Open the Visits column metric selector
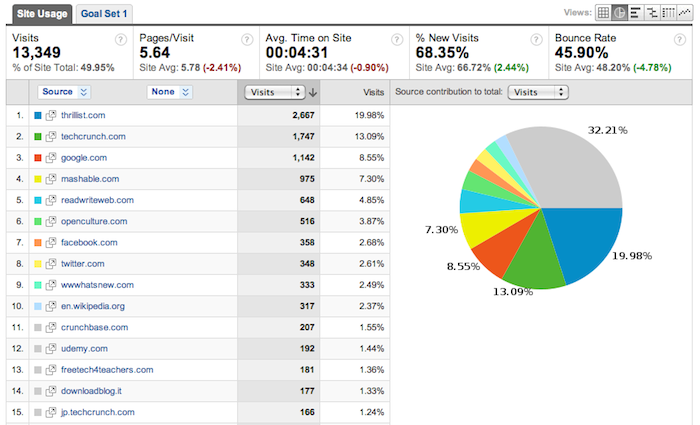This screenshot has height=425, width=700. [x=275, y=92]
